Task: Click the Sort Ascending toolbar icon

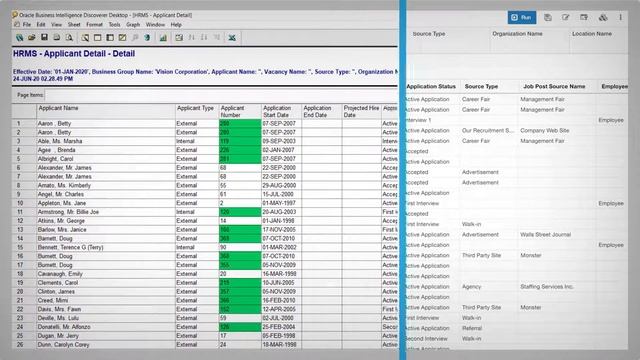Action: tap(191, 38)
